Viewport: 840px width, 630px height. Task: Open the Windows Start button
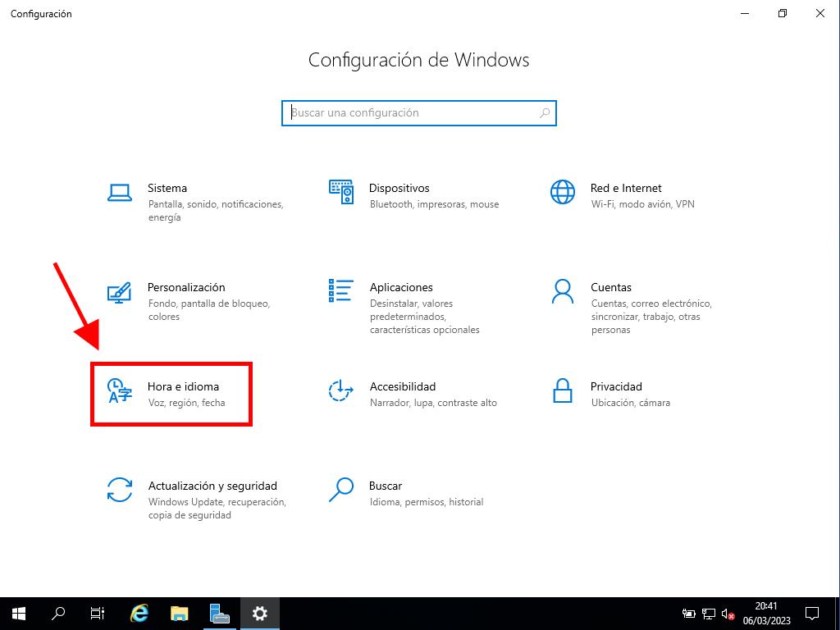click(19, 614)
